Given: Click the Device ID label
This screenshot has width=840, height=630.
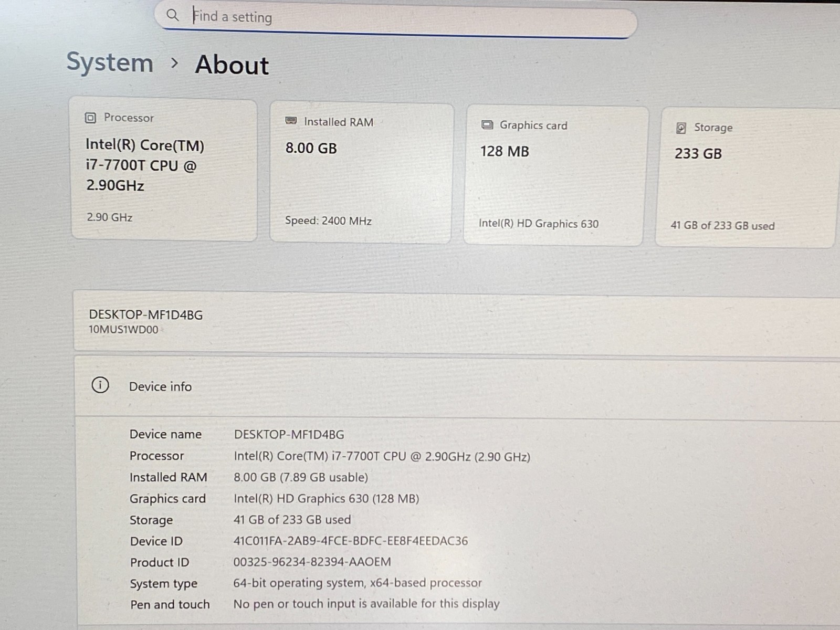Looking at the screenshot, I should (156, 541).
